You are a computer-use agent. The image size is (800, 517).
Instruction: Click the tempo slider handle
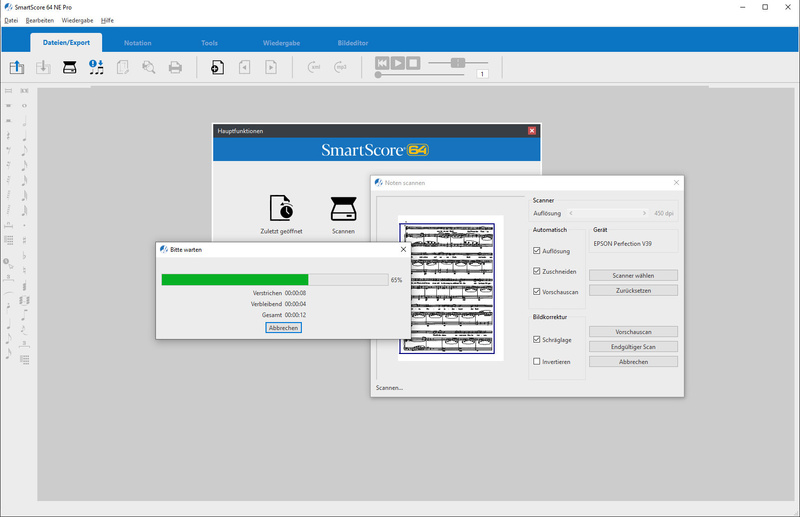pyautogui.click(x=458, y=63)
